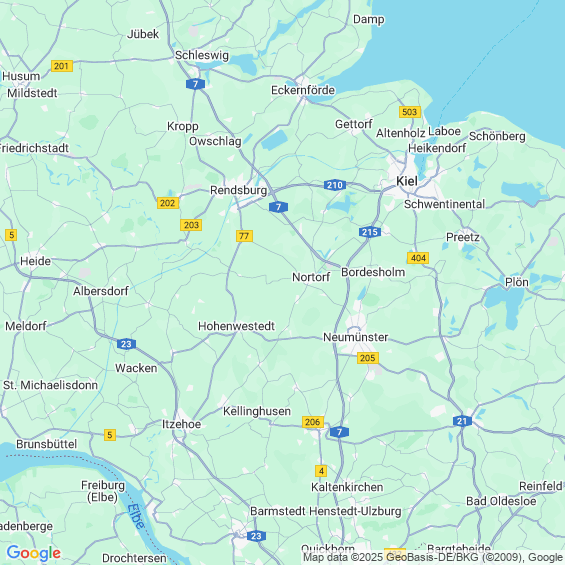565x565 pixels.
Task: Click the yellow 404 road shield
Action: pos(418,258)
